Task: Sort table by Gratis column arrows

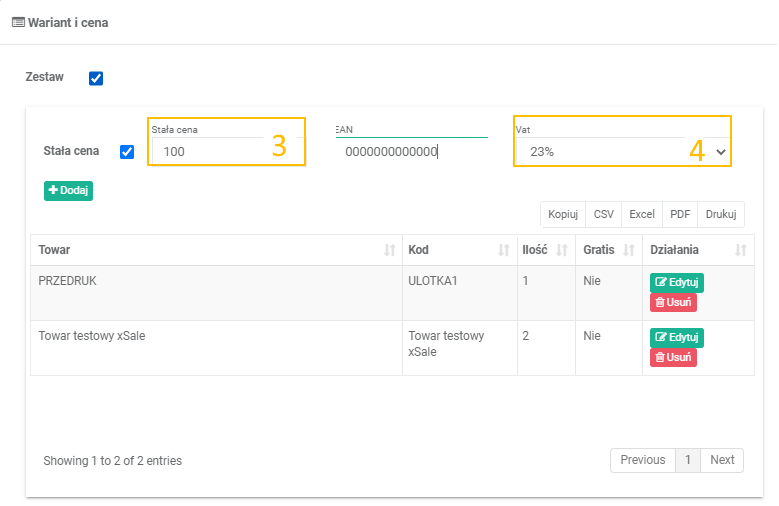Action: [629, 250]
